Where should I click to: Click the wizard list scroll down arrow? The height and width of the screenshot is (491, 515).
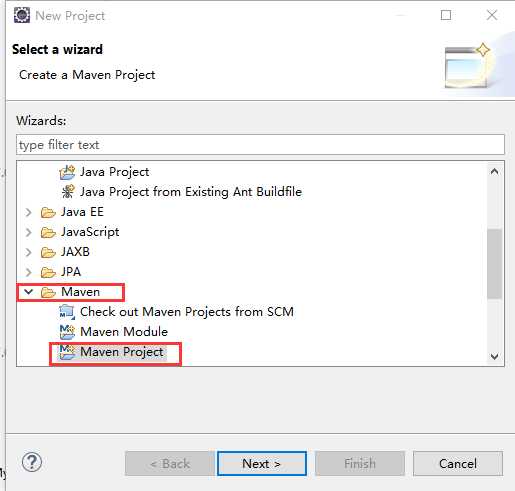tap(495, 356)
